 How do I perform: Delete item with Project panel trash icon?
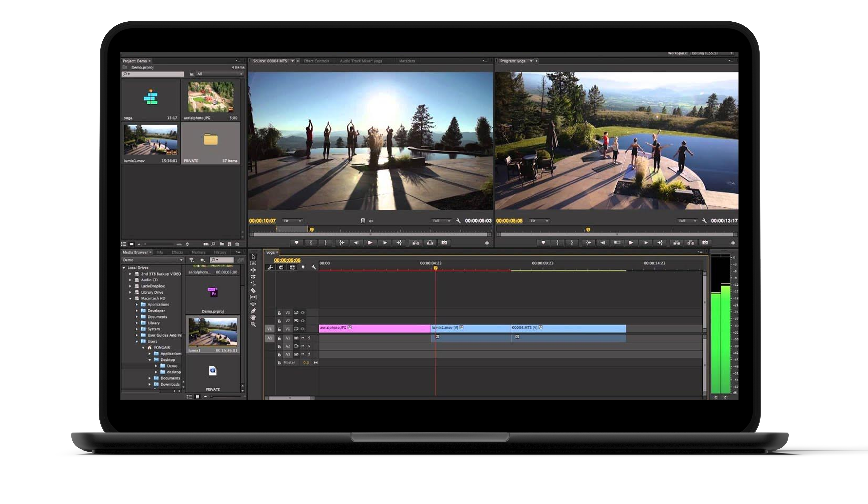[x=237, y=244]
